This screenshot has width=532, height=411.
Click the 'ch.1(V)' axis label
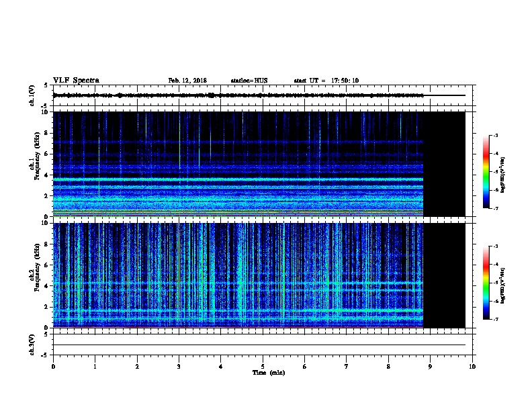[x=32, y=95]
